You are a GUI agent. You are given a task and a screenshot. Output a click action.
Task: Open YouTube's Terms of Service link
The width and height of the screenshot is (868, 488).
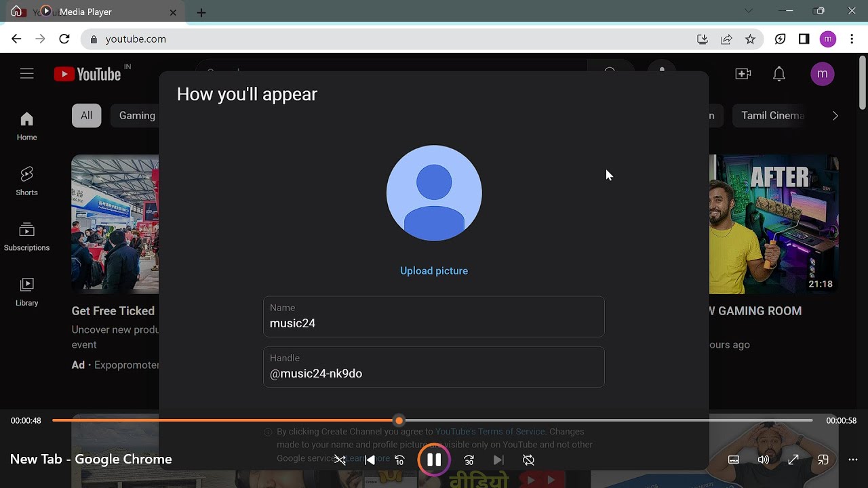click(x=490, y=431)
